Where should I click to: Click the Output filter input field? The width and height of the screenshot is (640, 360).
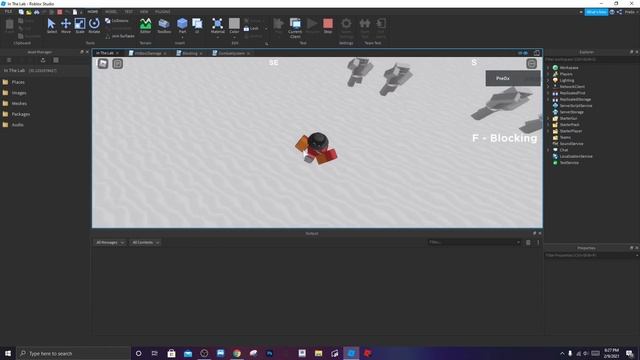tap(474, 242)
